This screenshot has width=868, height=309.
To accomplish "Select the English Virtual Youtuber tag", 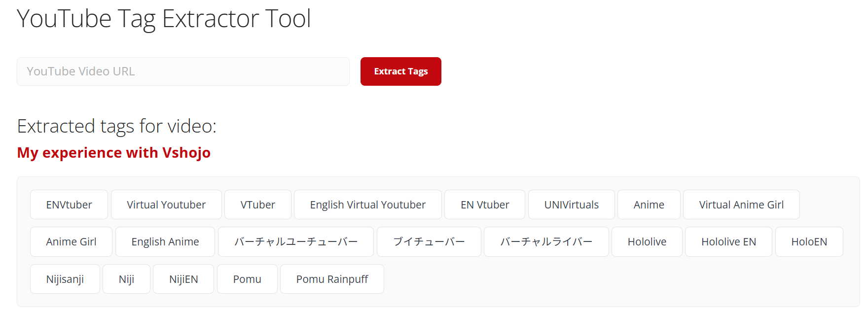I will tap(368, 205).
